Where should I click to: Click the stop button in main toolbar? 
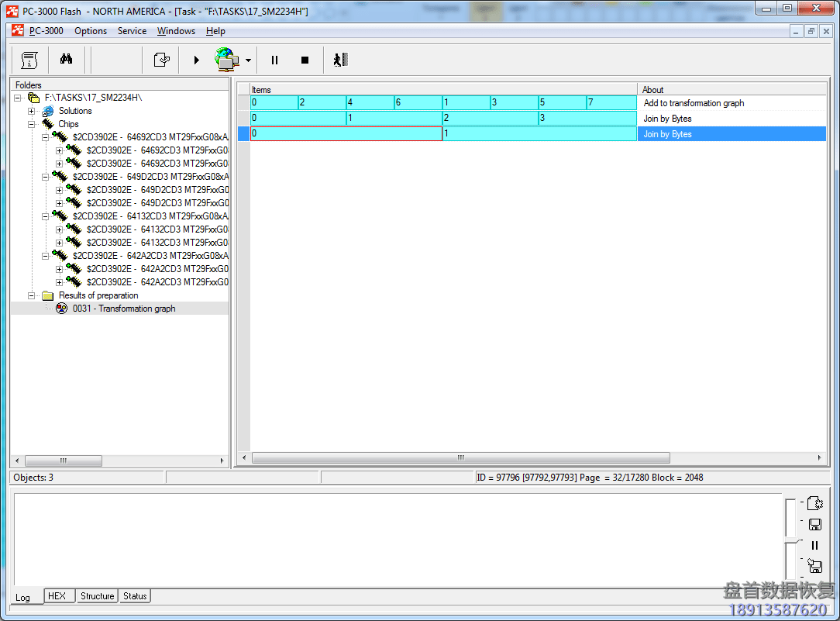pos(305,60)
